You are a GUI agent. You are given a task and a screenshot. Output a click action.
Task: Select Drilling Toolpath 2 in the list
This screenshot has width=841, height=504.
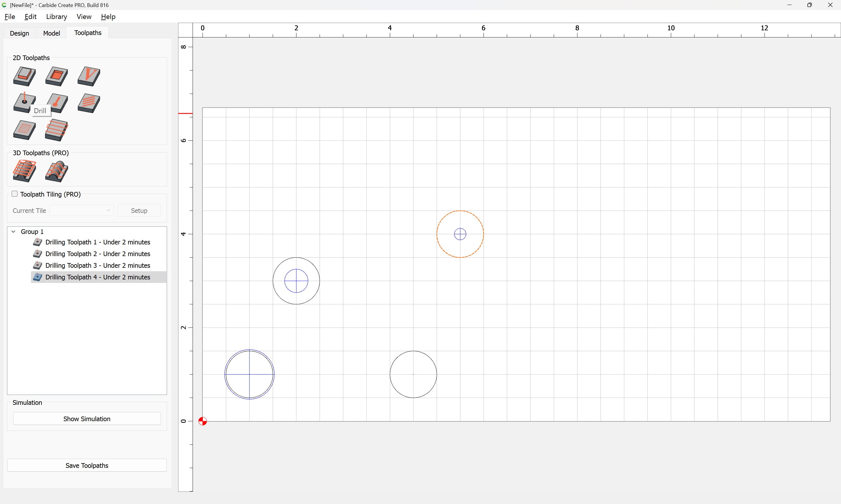[x=98, y=254]
